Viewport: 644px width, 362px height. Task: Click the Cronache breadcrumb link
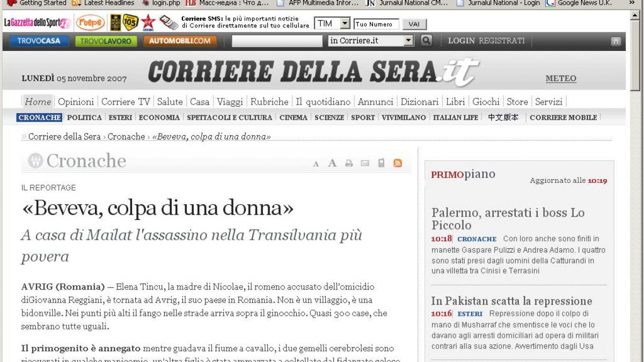click(126, 137)
